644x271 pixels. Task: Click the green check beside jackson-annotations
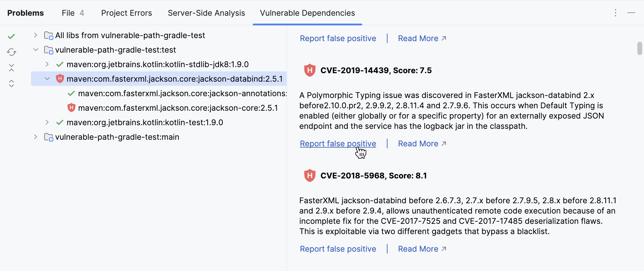[72, 93]
